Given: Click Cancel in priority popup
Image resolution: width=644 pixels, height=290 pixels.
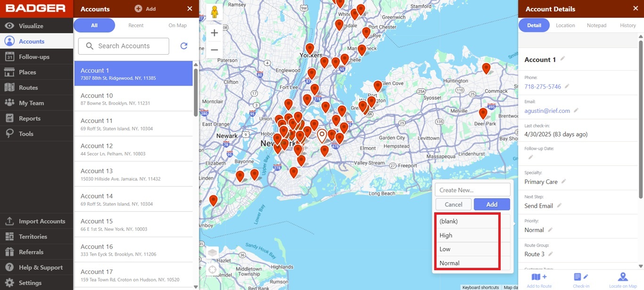Looking at the screenshot, I should (x=454, y=204).
